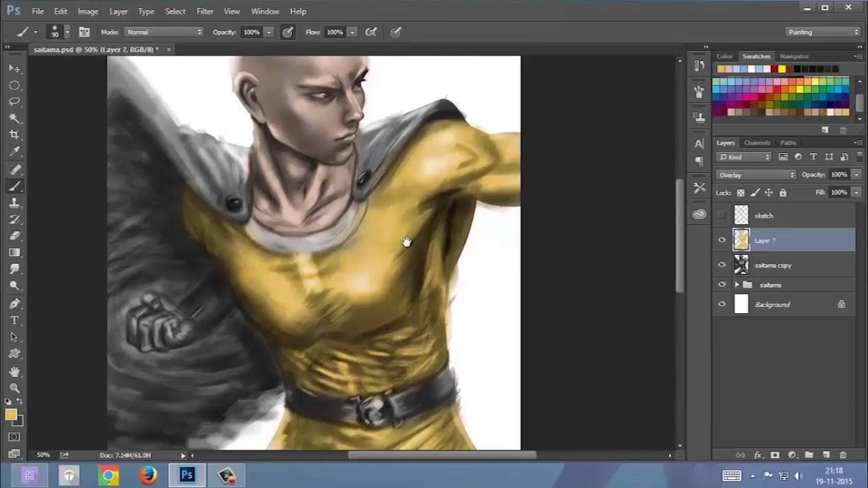Show the sketch layer

(x=722, y=216)
